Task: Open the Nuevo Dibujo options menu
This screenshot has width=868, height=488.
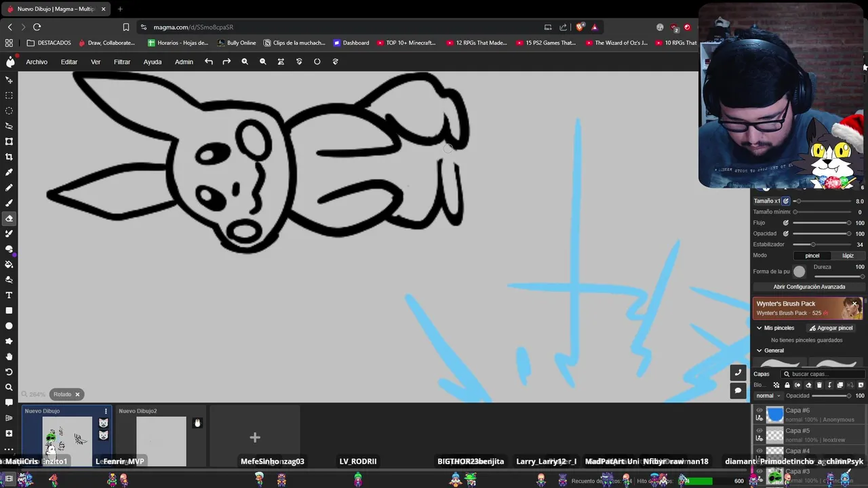Action: pyautogui.click(x=106, y=411)
